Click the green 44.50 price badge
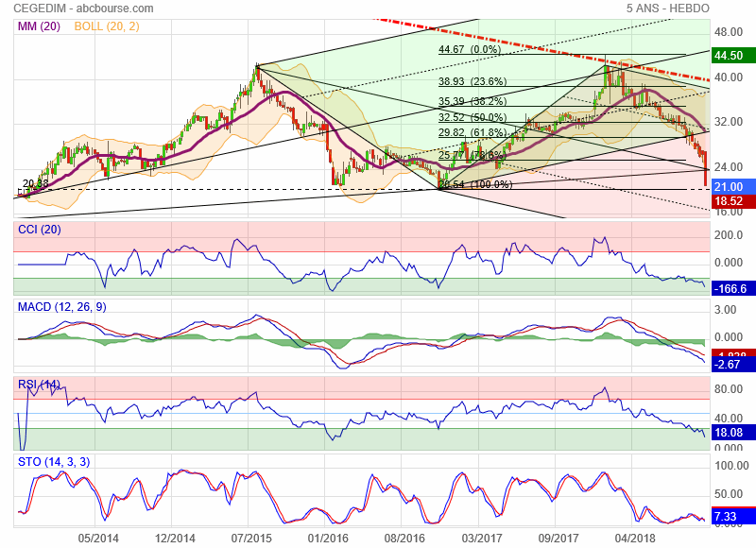Viewport: 756px width, 548px height. point(733,56)
